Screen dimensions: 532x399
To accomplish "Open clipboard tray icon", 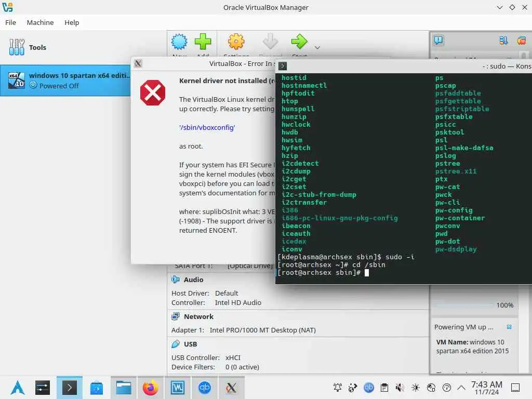I will pyautogui.click(x=384, y=388).
